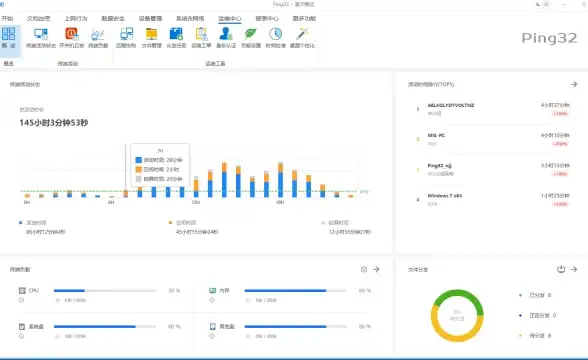588x360 pixels.
Task: Launch the 远程协助 remote assistance tool
Action: [x=126, y=34]
